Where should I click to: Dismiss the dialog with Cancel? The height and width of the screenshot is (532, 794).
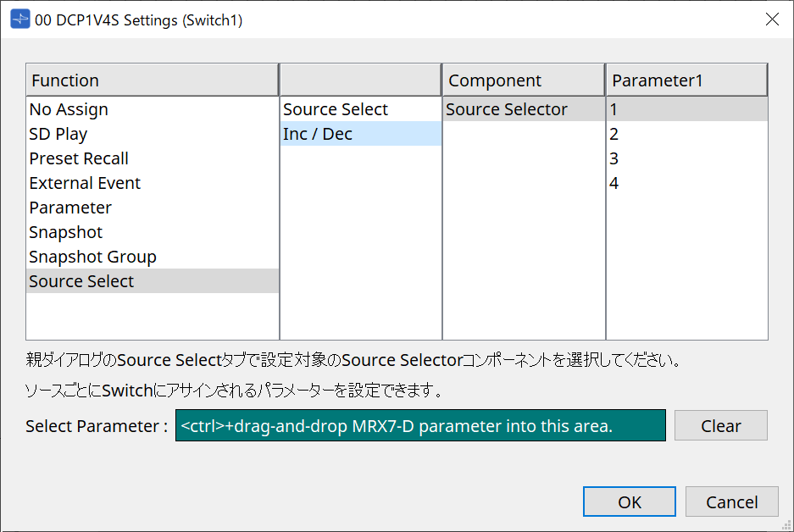click(x=731, y=502)
